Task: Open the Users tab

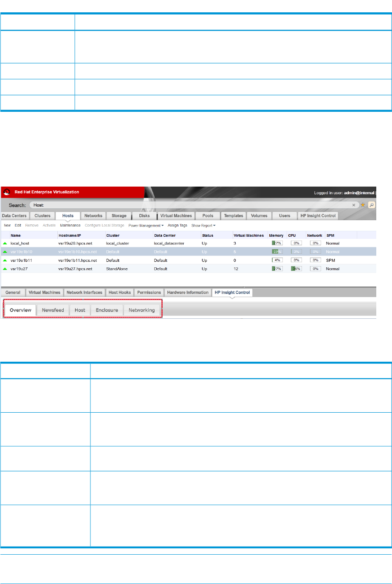Action: click(285, 216)
